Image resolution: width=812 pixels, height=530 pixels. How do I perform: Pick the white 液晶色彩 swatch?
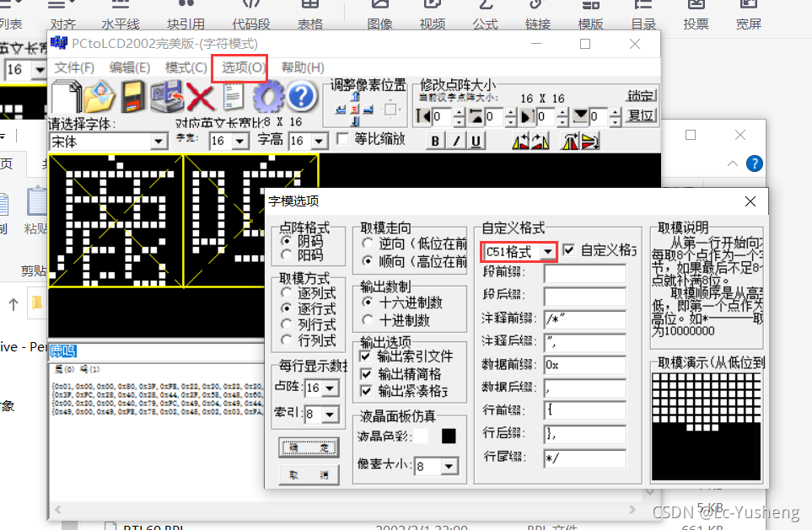422,436
